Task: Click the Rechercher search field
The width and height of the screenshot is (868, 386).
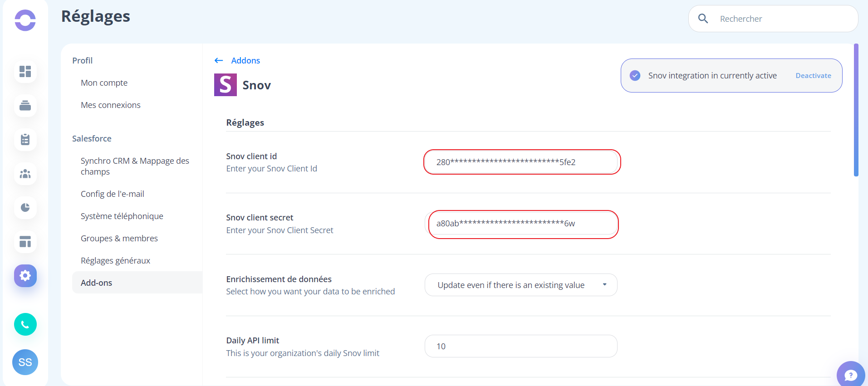Action: pos(773,19)
